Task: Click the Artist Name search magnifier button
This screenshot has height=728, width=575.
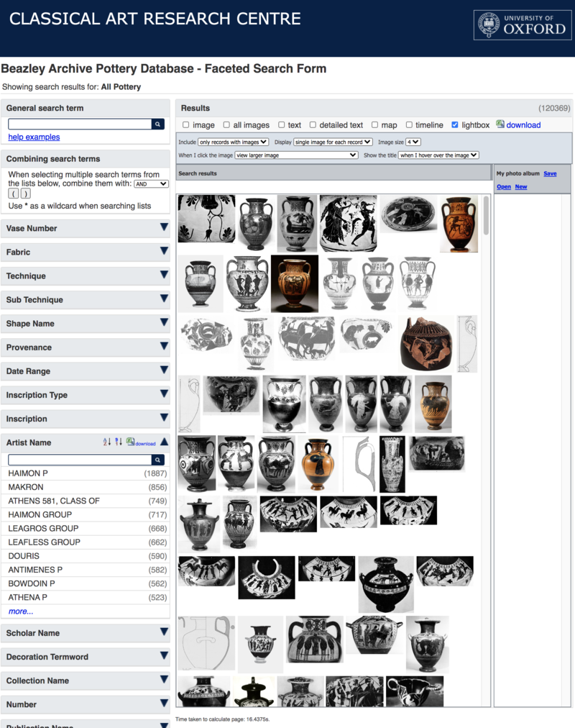Action: (157, 460)
